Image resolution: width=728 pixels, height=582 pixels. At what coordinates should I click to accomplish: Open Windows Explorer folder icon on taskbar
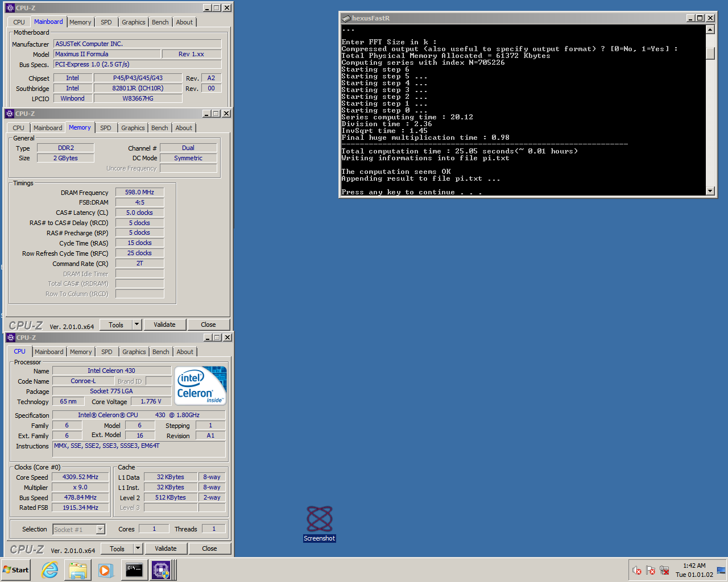[78, 570]
